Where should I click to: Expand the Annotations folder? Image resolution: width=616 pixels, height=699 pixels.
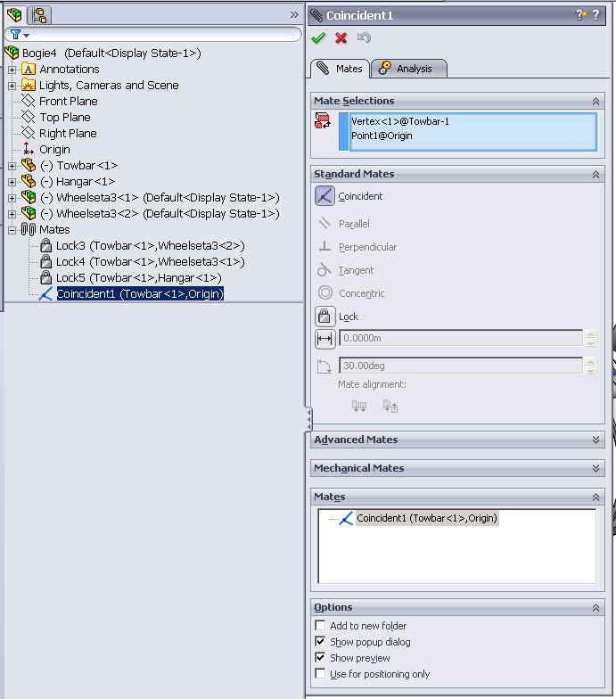(12, 70)
